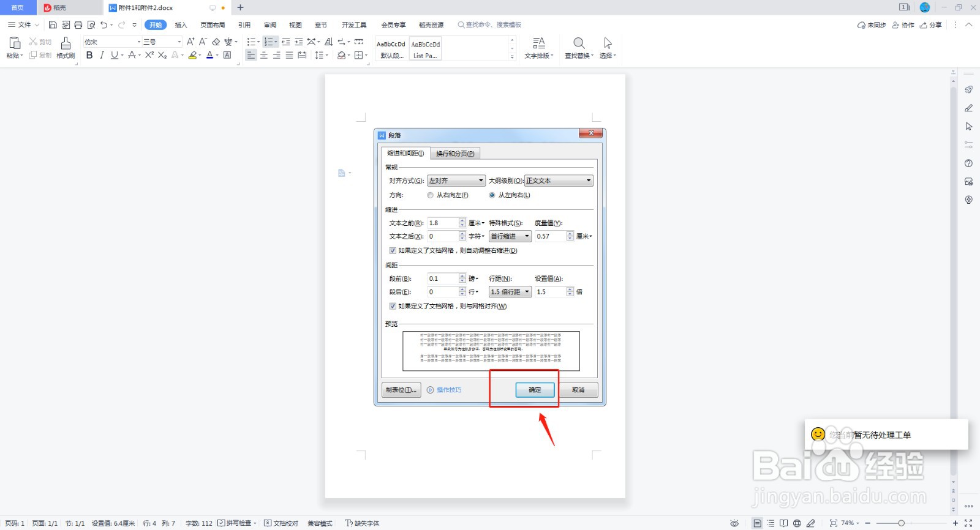This screenshot has width=980, height=530.
Task: Apply Superscript formatting
Action: 149,55
